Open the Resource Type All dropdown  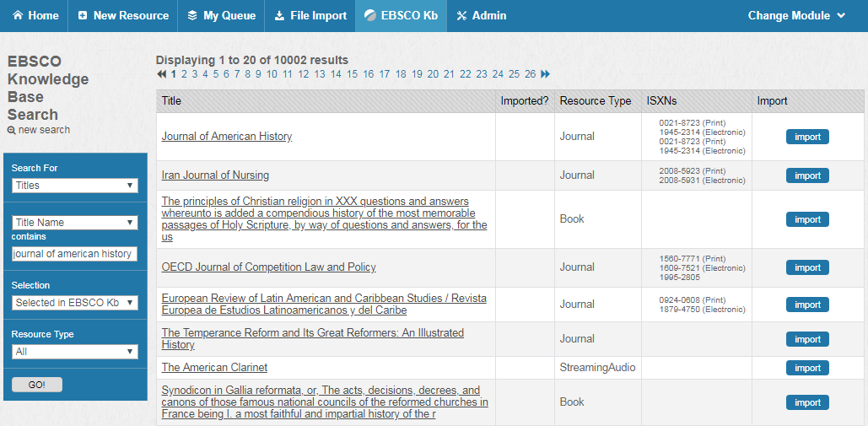[75, 351]
